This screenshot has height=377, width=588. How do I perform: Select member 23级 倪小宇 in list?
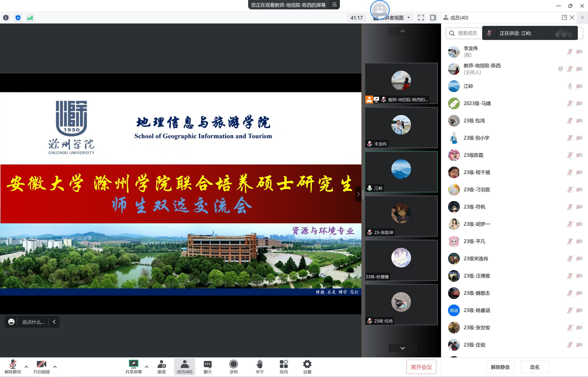click(514, 138)
